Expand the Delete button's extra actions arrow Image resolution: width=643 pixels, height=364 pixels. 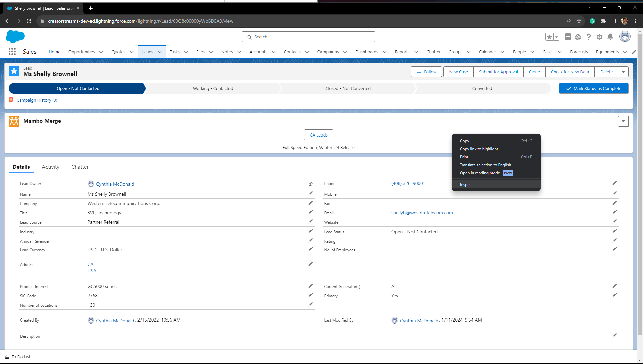[623, 72]
